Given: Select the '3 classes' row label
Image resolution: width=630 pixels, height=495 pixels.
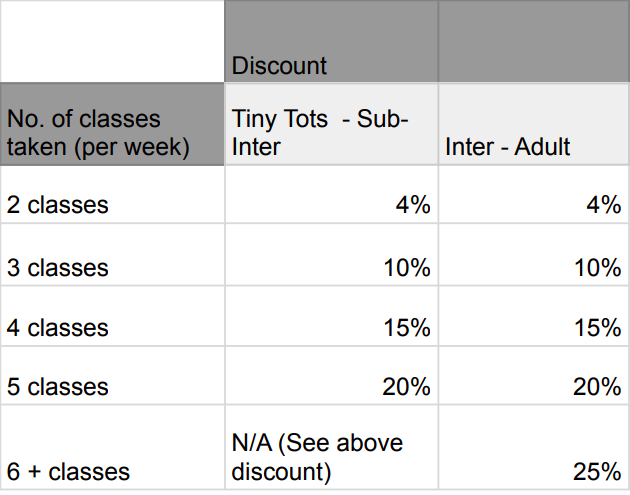Looking at the screenshot, I should click(112, 255).
